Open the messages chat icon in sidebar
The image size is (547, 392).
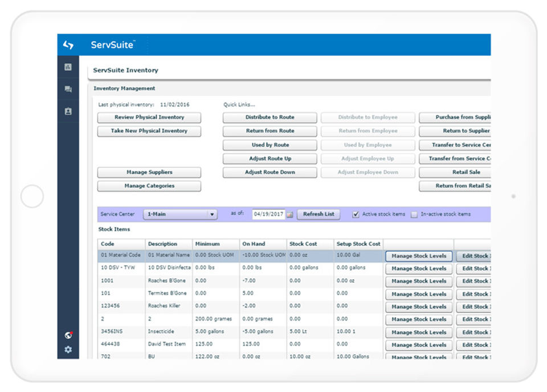point(68,89)
